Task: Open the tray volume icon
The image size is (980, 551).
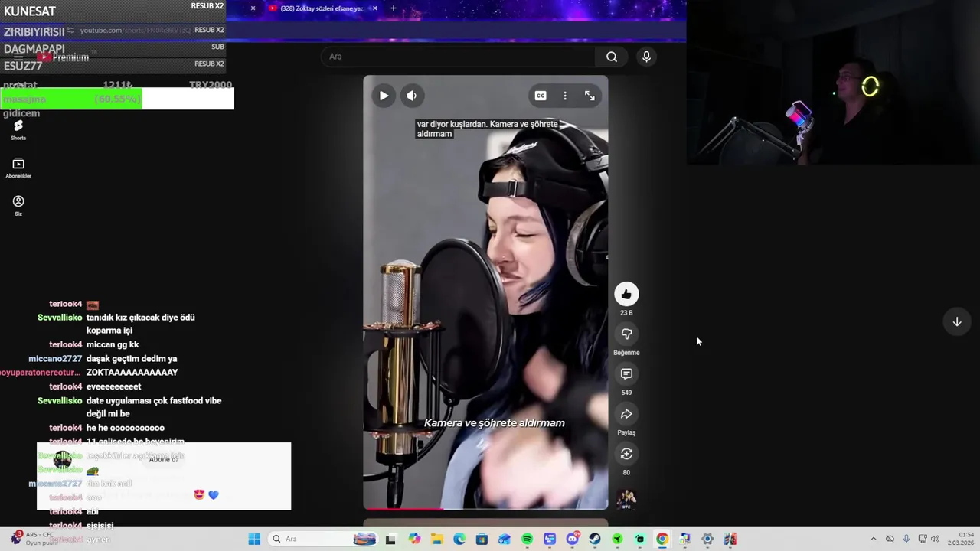Action: coord(935,539)
